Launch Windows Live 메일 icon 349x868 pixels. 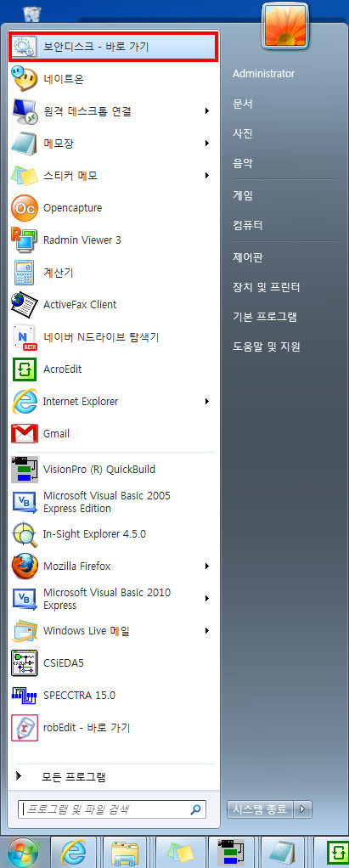tap(25, 630)
